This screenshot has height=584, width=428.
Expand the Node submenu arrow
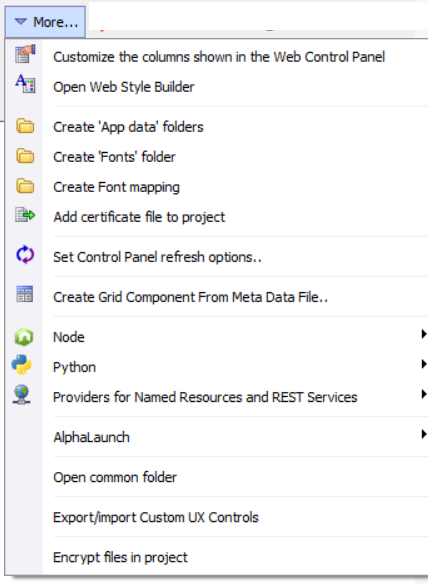pyautogui.click(x=423, y=334)
